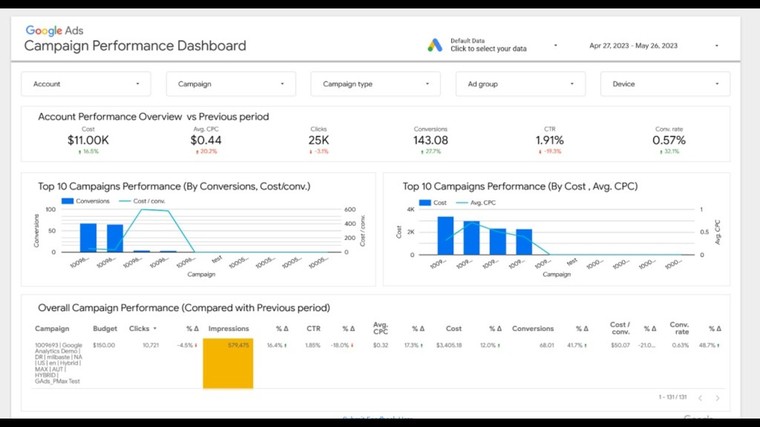Go to previous table page arrow

[x=700, y=398]
